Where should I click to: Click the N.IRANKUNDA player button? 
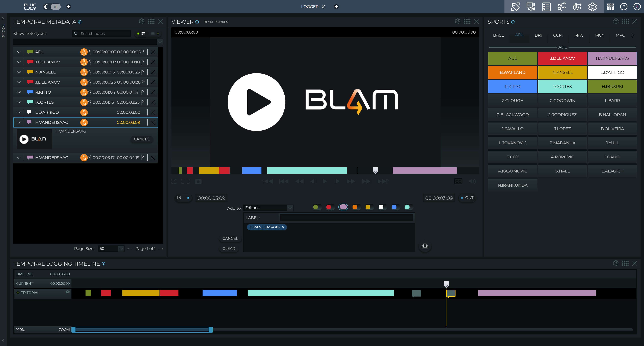click(x=513, y=185)
